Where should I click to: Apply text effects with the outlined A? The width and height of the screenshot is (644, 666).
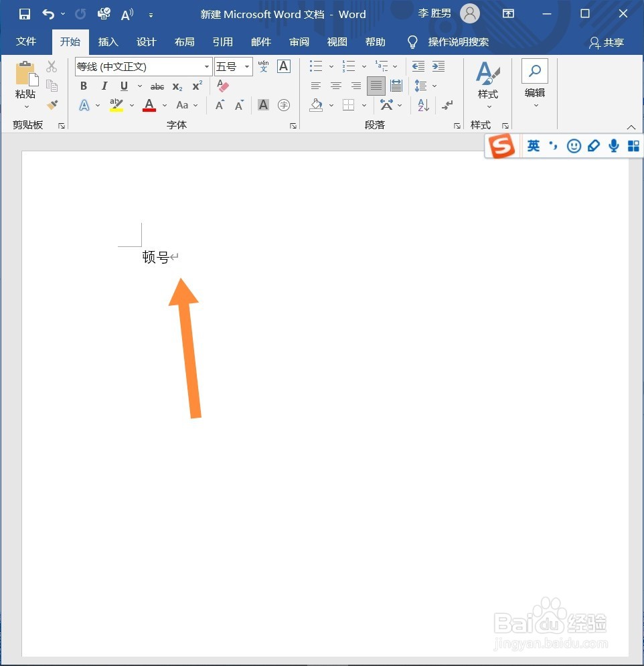coord(84,105)
